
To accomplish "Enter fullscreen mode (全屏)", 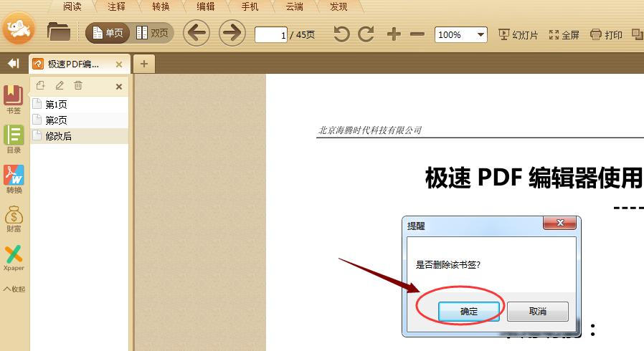I will pos(564,35).
